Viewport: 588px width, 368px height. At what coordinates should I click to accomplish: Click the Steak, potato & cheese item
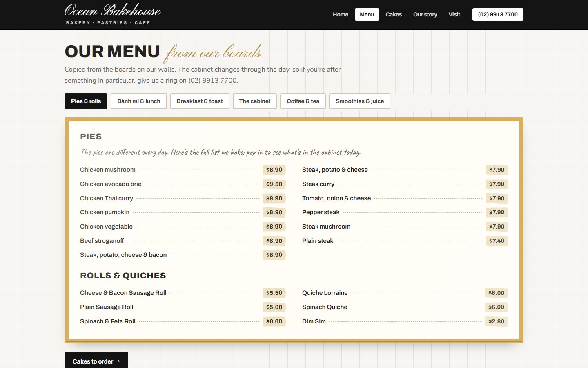pos(405,170)
